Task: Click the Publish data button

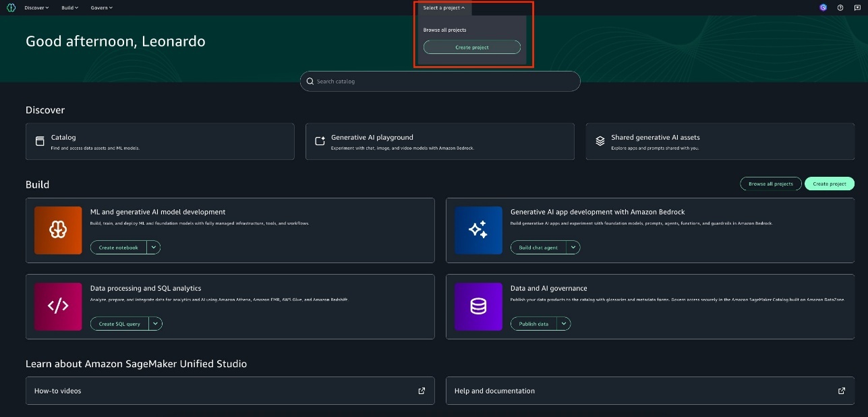Action: [533, 324]
